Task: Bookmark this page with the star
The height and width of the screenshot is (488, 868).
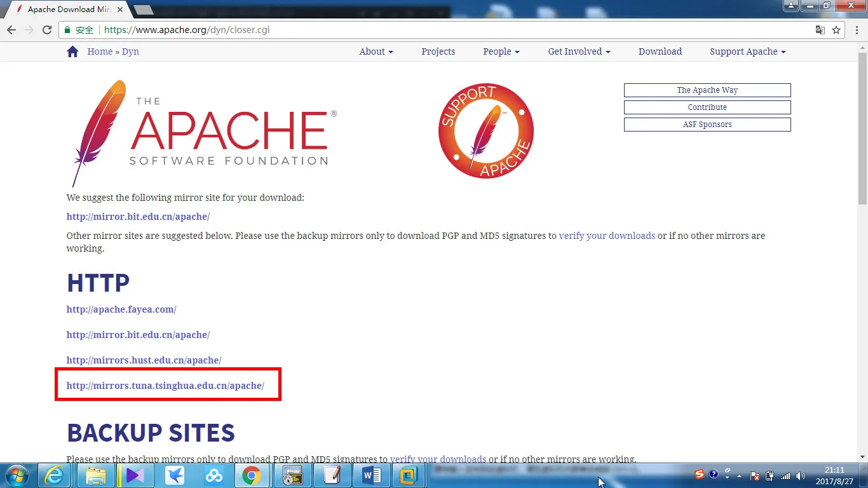Action: coord(836,30)
